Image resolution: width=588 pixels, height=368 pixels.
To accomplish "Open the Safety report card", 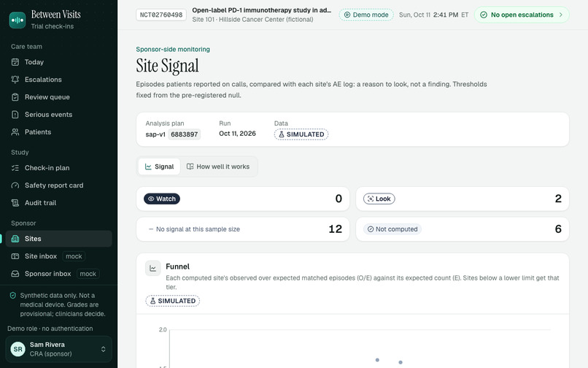I will click(59, 185).
